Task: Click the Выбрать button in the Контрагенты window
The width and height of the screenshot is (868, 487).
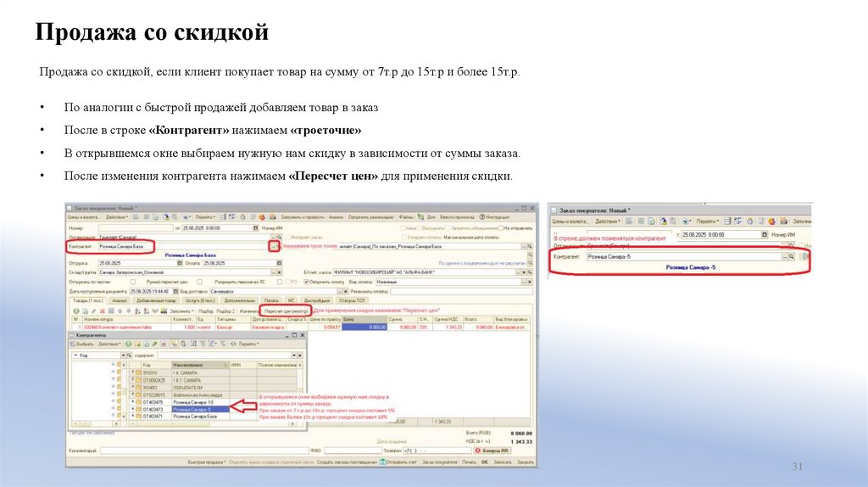Action: click(82, 344)
